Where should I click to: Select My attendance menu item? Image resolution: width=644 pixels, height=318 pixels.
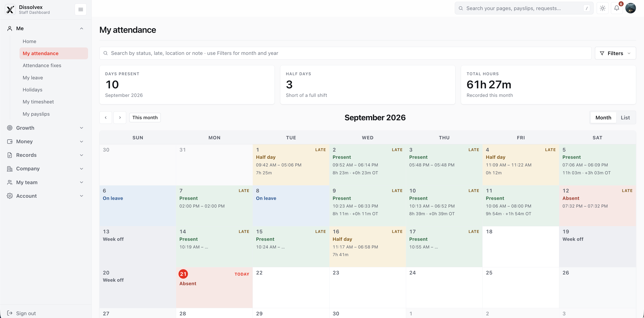coord(54,53)
